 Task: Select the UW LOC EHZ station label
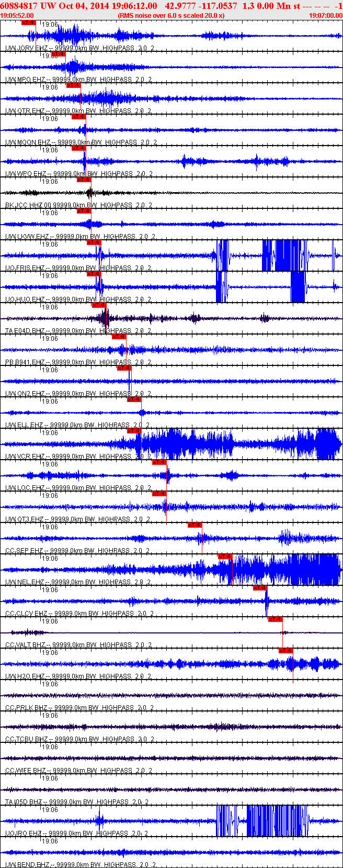tap(78, 488)
